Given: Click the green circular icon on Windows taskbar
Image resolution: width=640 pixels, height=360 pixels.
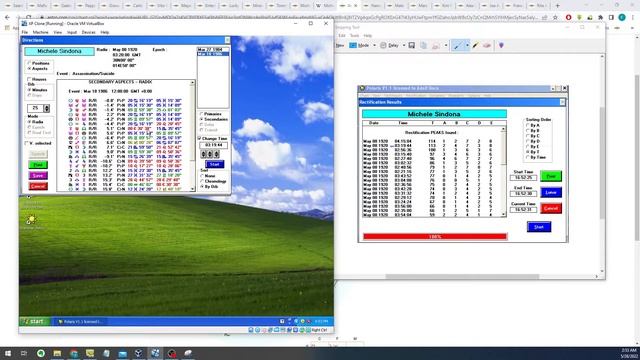Looking at the screenshot, I should pyautogui.click(x=41, y=353).
